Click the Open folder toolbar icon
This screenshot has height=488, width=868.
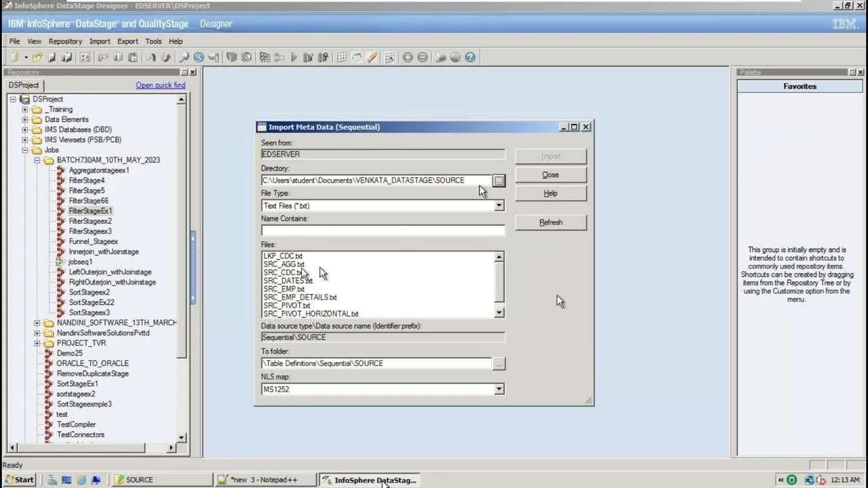pyautogui.click(x=37, y=58)
